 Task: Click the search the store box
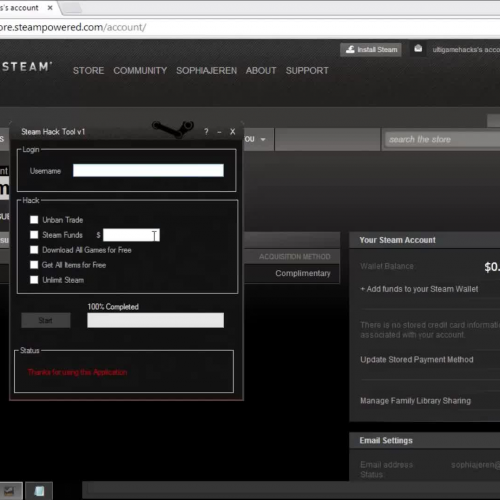click(442, 139)
